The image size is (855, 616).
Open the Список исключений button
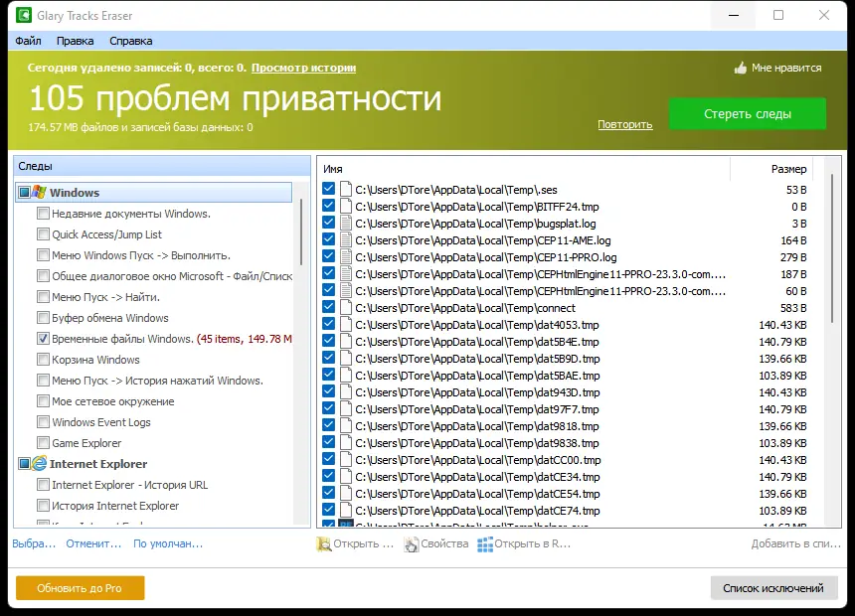coord(773,588)
